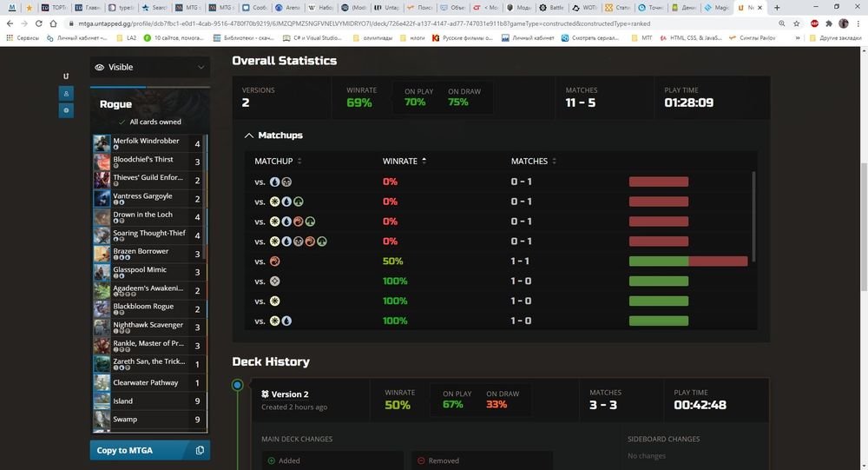Click the settings icon in left sidebar
868x470 pixels.
point(66,110)
